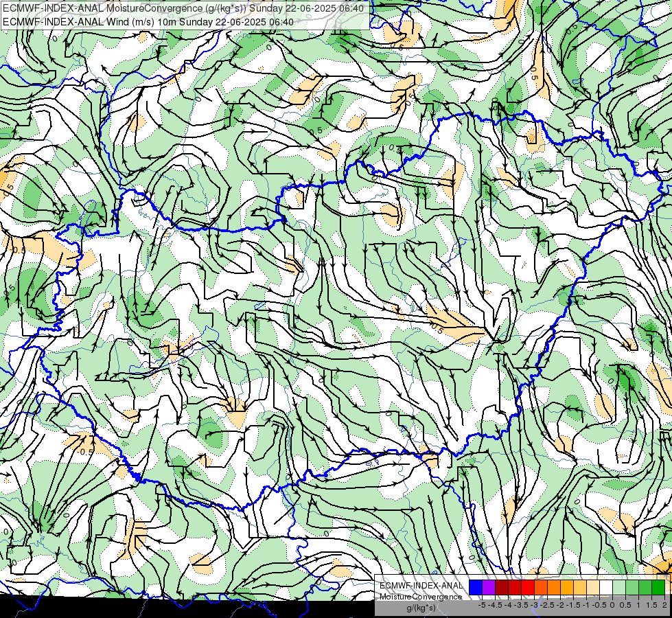Click the legend unit 'g/(kg*s)'

click(421, 608)
